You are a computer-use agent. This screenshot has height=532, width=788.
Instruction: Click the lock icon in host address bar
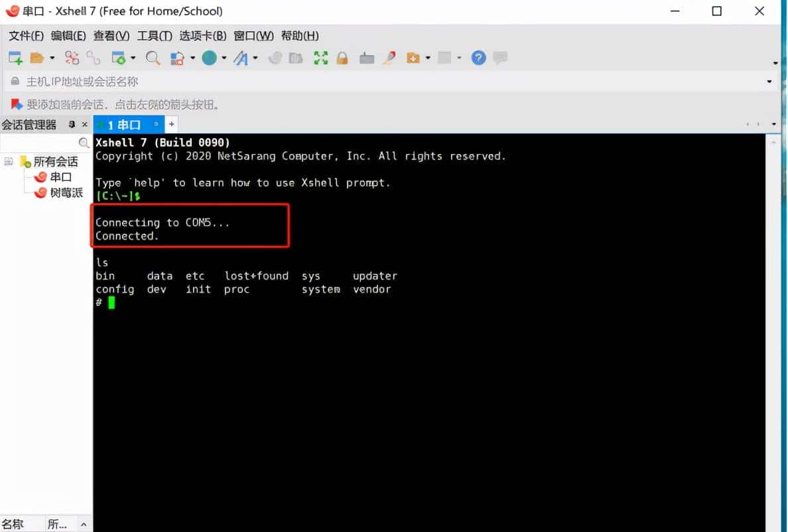(x=15, y=81)
